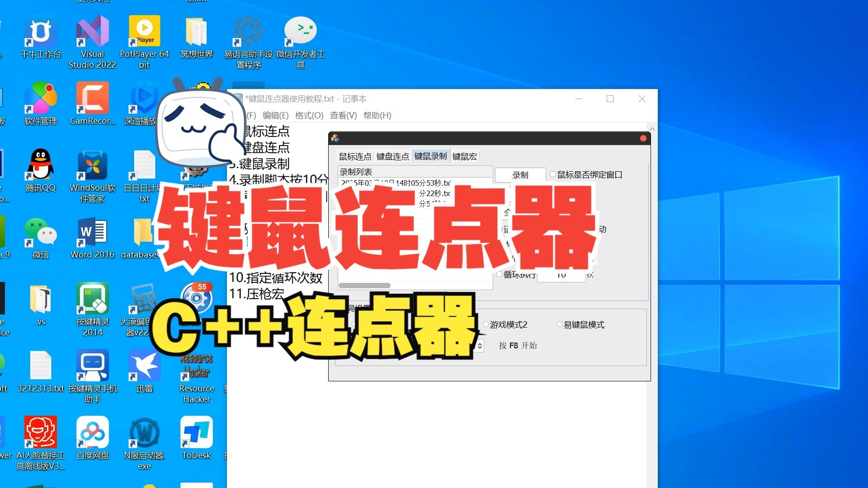This screenshot has width=868, height=488.
Task: Close the clicker app with the red dot
Action: 643,138
